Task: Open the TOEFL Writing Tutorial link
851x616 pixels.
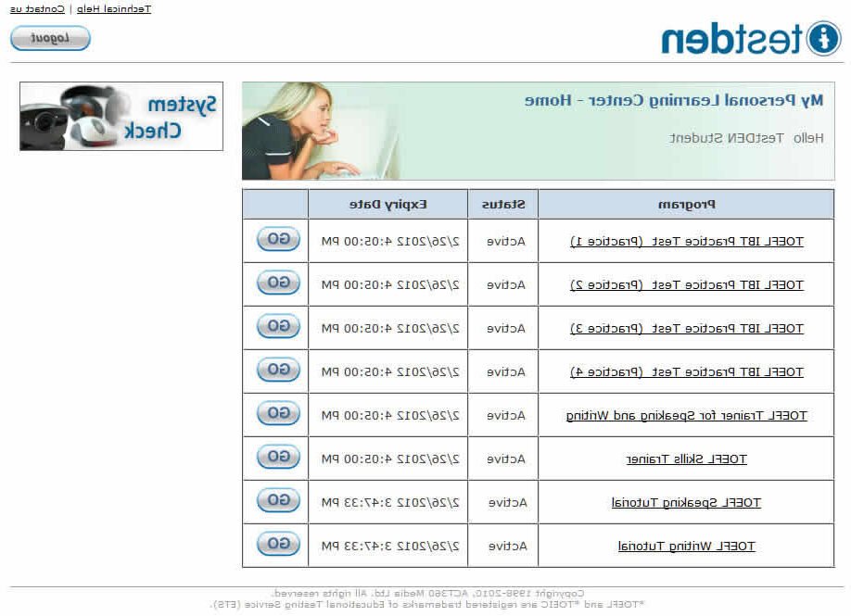Action: point(686,546)
